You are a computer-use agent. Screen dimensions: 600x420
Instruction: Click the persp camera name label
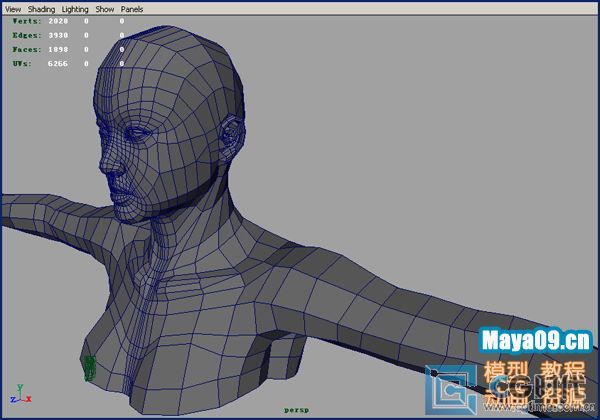tap(297, 410)
